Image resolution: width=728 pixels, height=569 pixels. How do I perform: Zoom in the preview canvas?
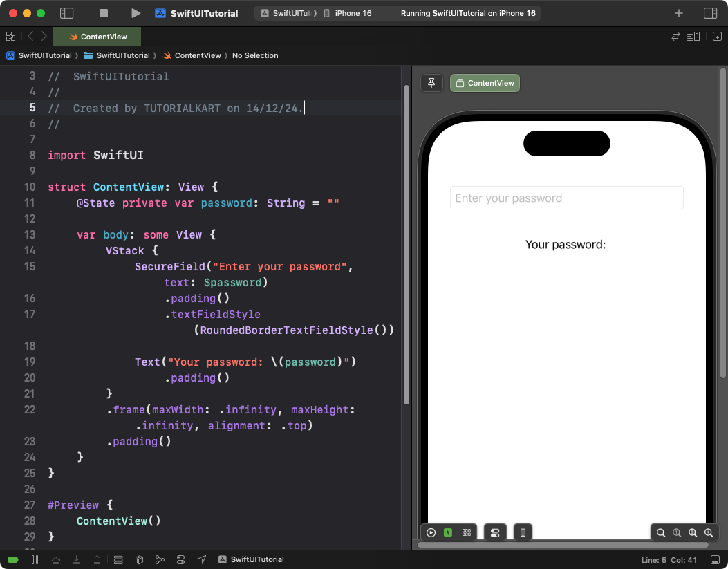click(x=709, y=533)
